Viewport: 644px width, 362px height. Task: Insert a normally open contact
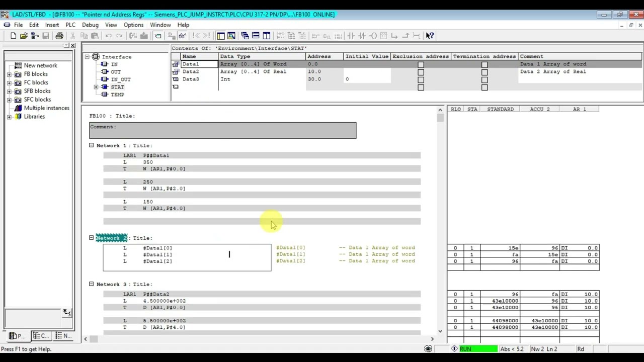coord(351,36)
